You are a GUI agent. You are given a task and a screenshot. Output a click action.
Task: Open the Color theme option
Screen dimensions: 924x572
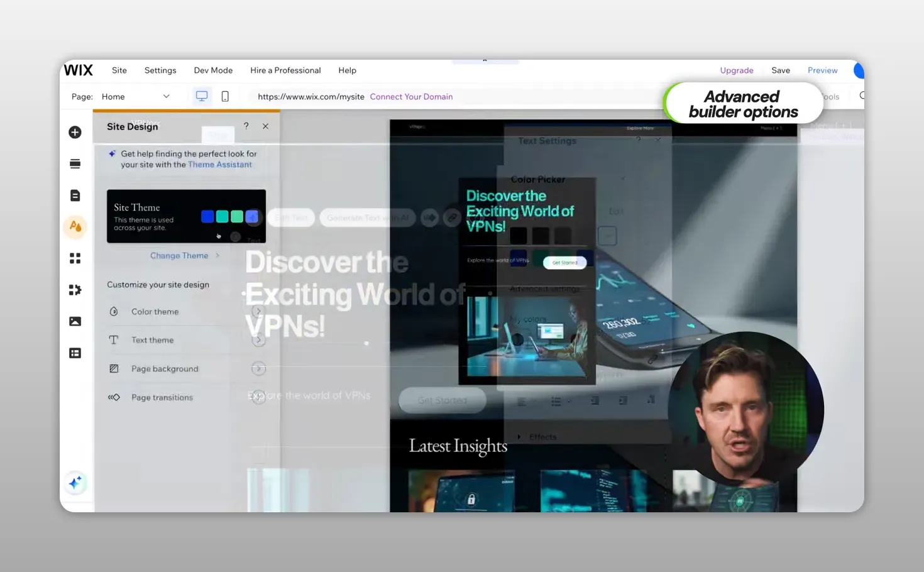tap(186, 312)
